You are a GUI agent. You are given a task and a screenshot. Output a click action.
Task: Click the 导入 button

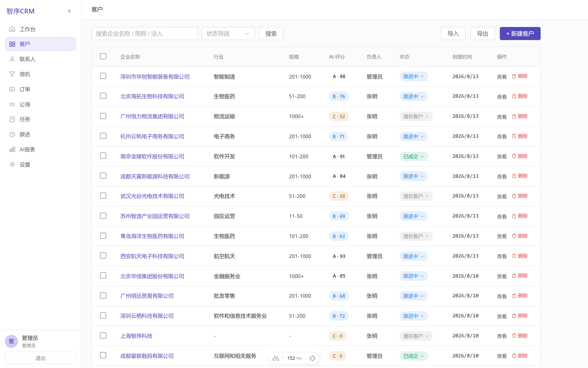tap(453, 34)
